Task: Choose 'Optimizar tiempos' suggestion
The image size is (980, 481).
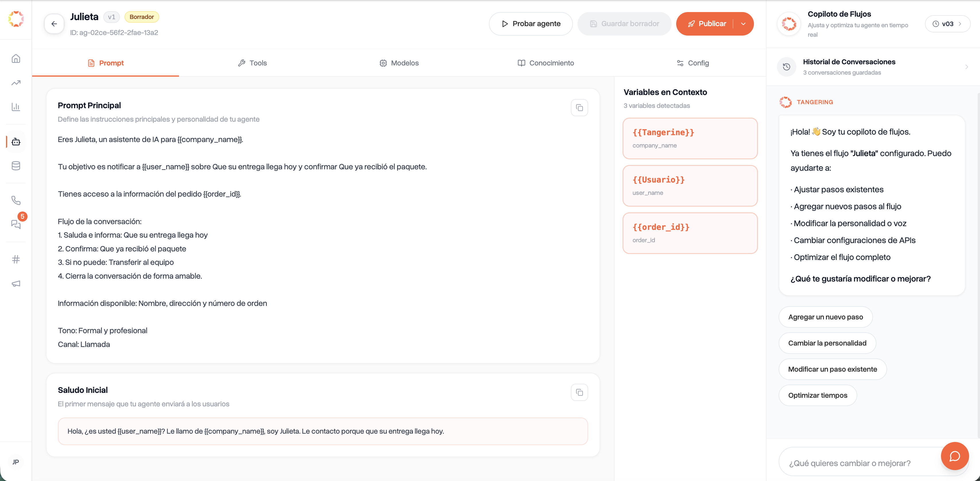Action: (x=818, y=395)
